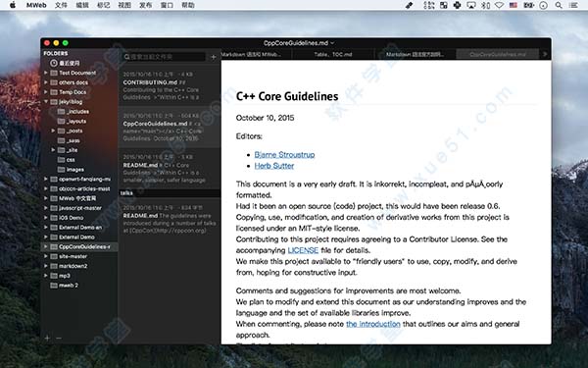The image size is (588, 368).
Task: Open the recently used clock icon item
Action: click(54, 63)
